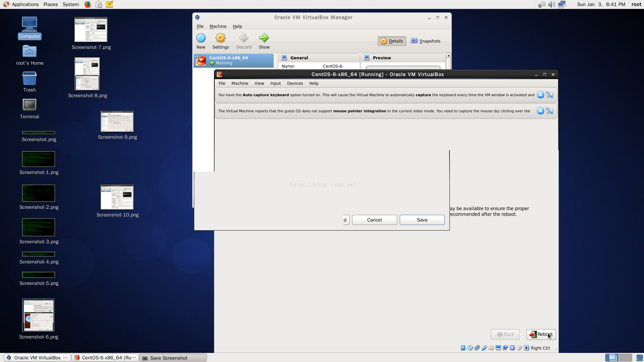The image size is (644, 362).
Task: Open Help menu in VirtualBox Manager
Action: click(237, 26)
